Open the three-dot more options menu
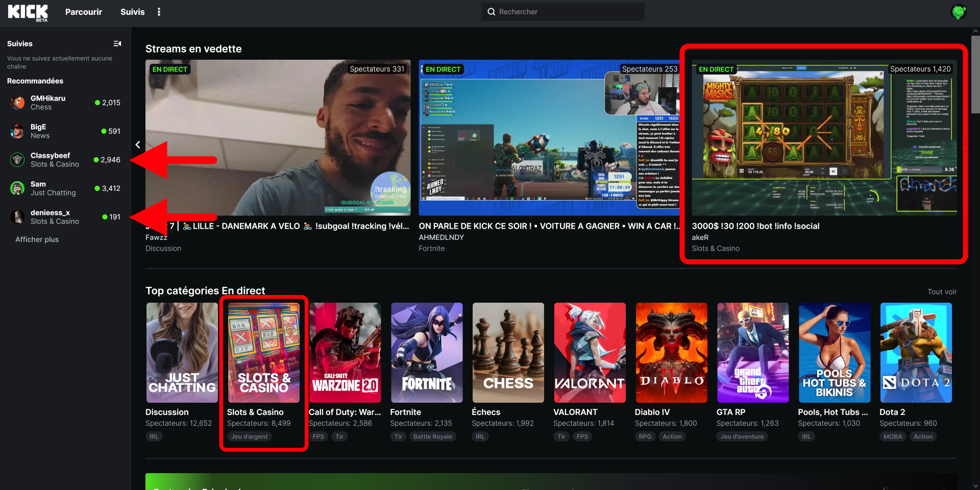 point(159,12)
